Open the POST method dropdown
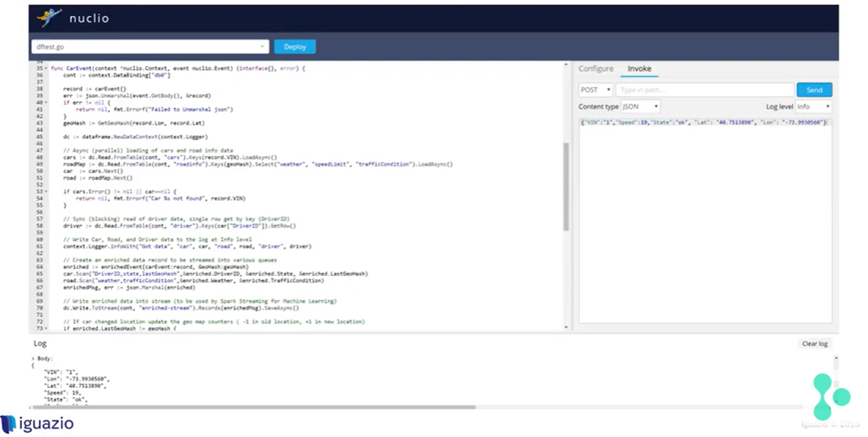The height and width of the screenshot is (437, 868). [595, 89]
